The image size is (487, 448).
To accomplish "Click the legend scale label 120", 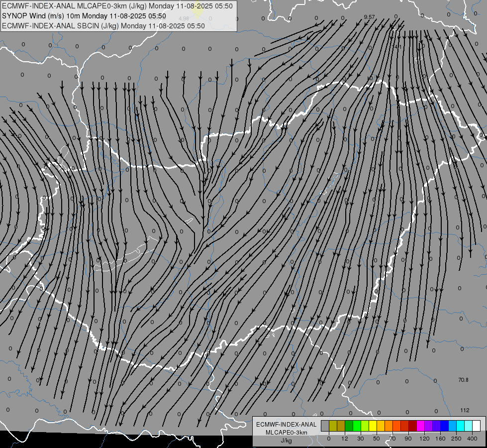I will 424,439.
